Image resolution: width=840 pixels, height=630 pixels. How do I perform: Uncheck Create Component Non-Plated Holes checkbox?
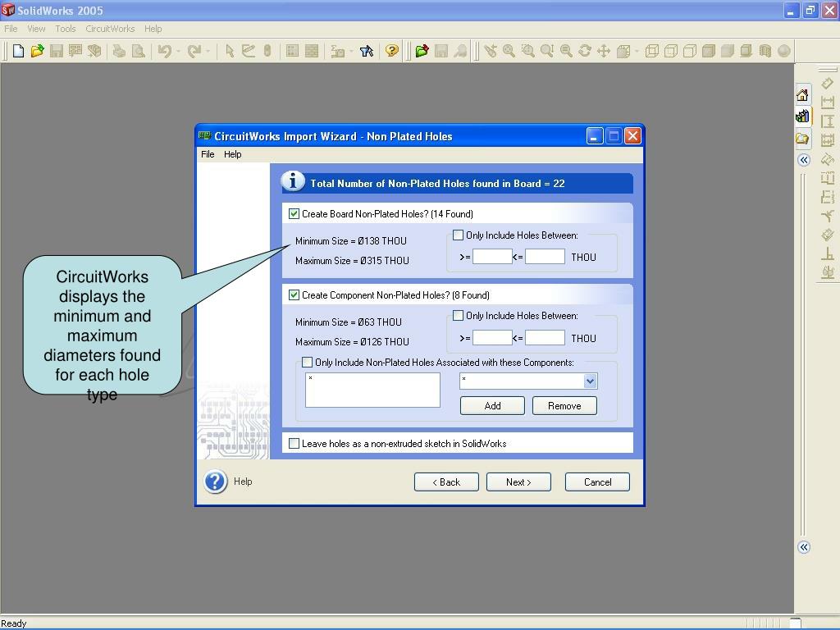[294, 294]
